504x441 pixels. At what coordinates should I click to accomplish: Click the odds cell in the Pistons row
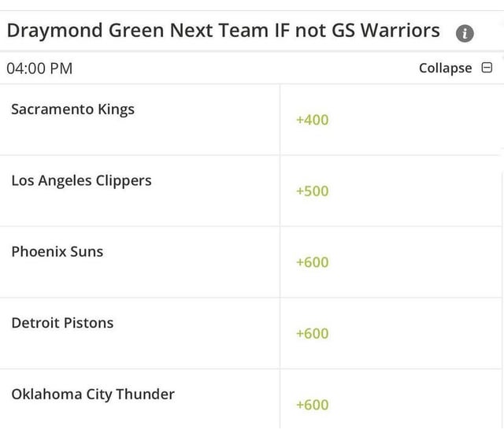[391, 333]
